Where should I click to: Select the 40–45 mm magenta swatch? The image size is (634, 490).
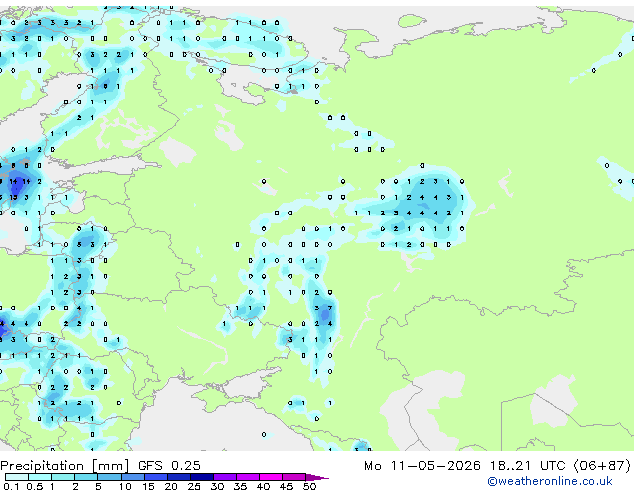click(271, 477)
